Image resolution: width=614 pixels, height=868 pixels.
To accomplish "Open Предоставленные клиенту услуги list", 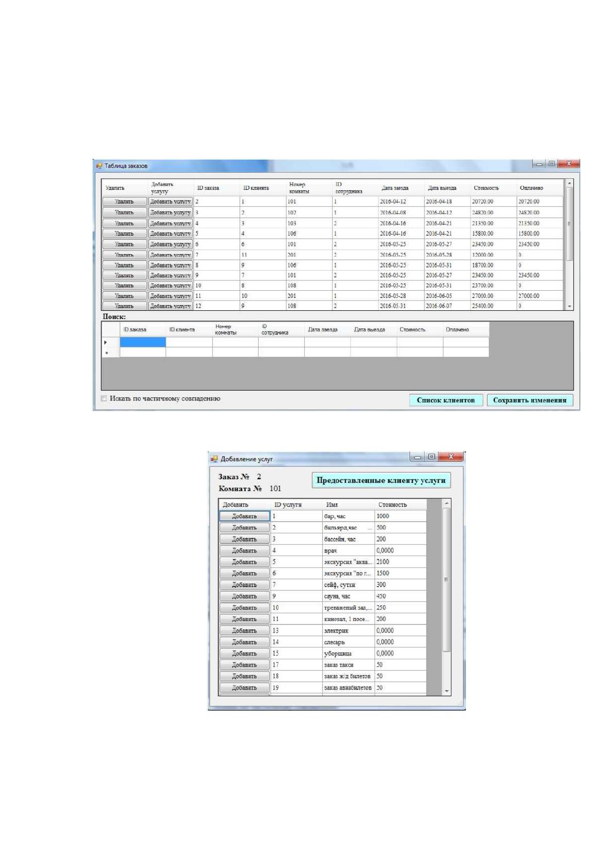I will [381, 480].
